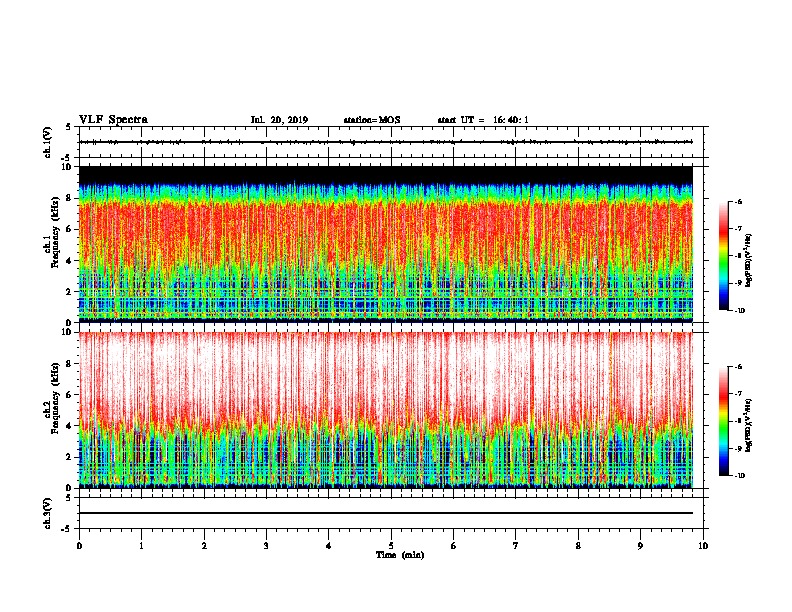Viewport: 792px width, 612px height.
Task: Click the ch.2 spectrogram color scale bar
Action: click(x=723, y=421)
